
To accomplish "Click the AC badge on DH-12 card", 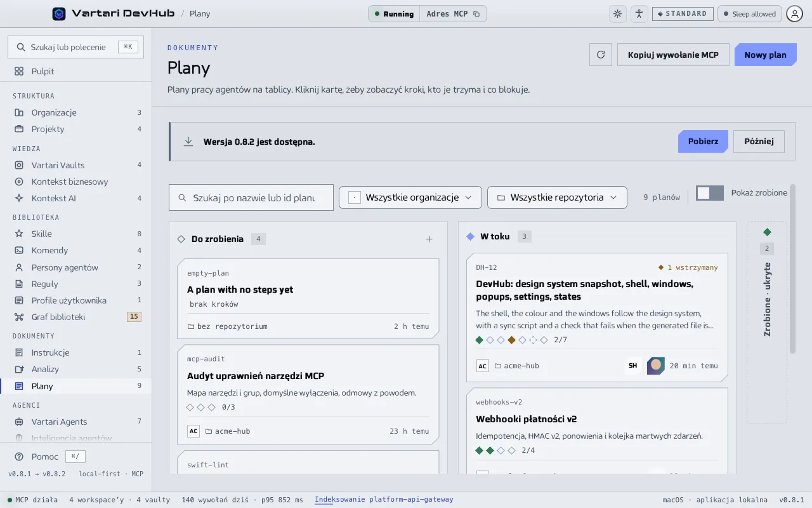I will tap(483, 366).
